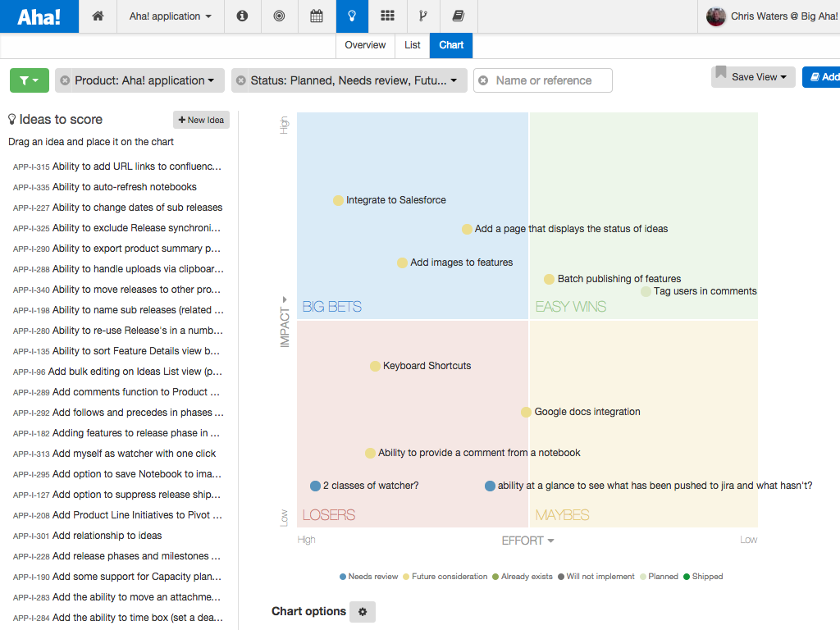The image size is (840, 630).
Task: Open the Status: Planned filter dropdown
Action: click(349, 80)
